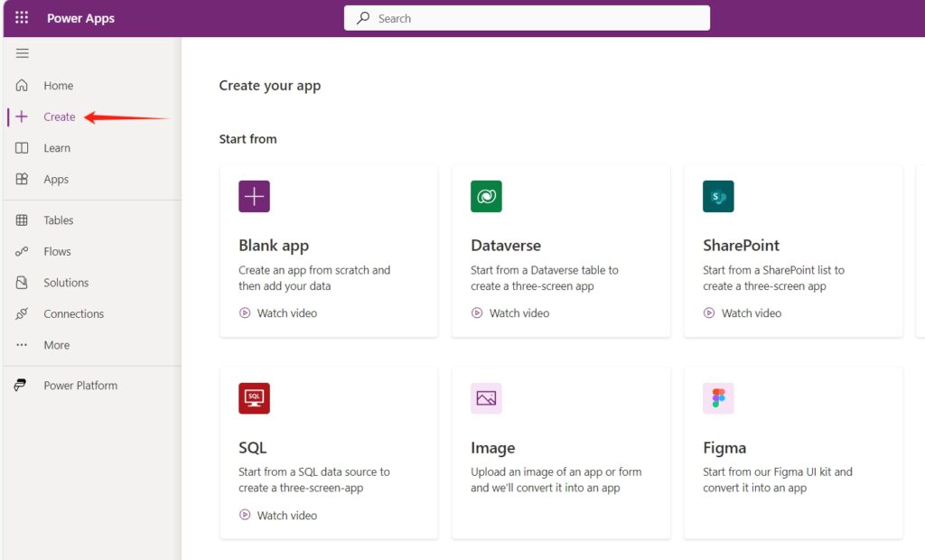Click the Create plus icon in sidebar

click(x=22, y=117)
